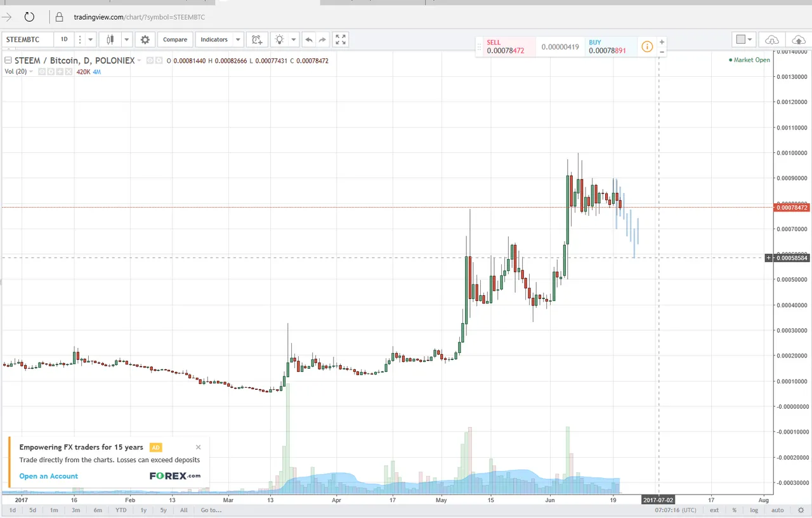812x518 pixels.
Task: Open the layout selector dropdown
Action: pyautogui.click(x=743, y=39)
